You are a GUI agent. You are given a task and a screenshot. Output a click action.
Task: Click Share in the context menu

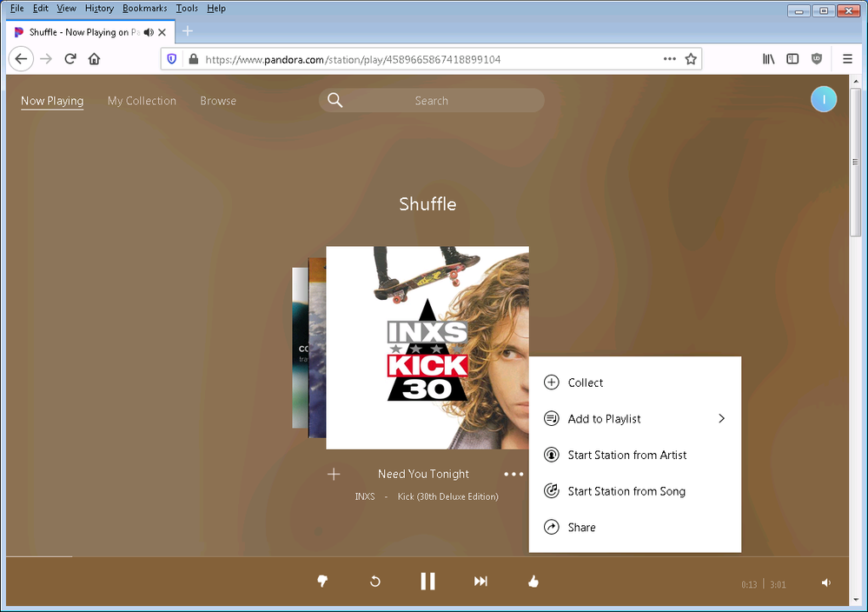(x=581, y=528)
